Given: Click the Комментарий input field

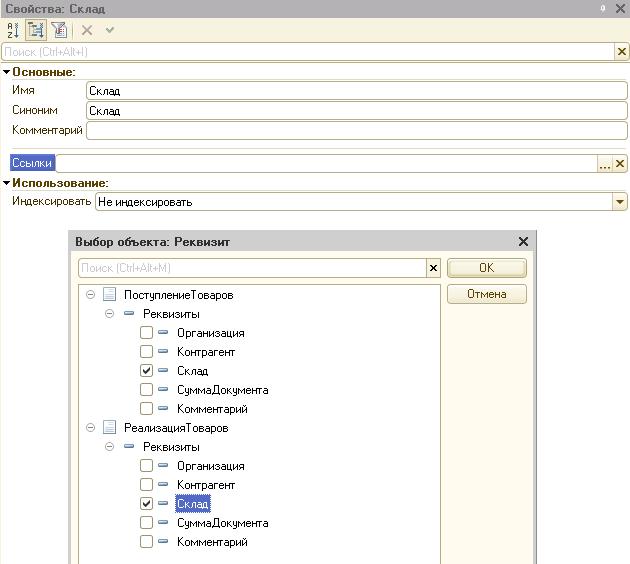Looking at the screenshot, I should coord(356,130).
